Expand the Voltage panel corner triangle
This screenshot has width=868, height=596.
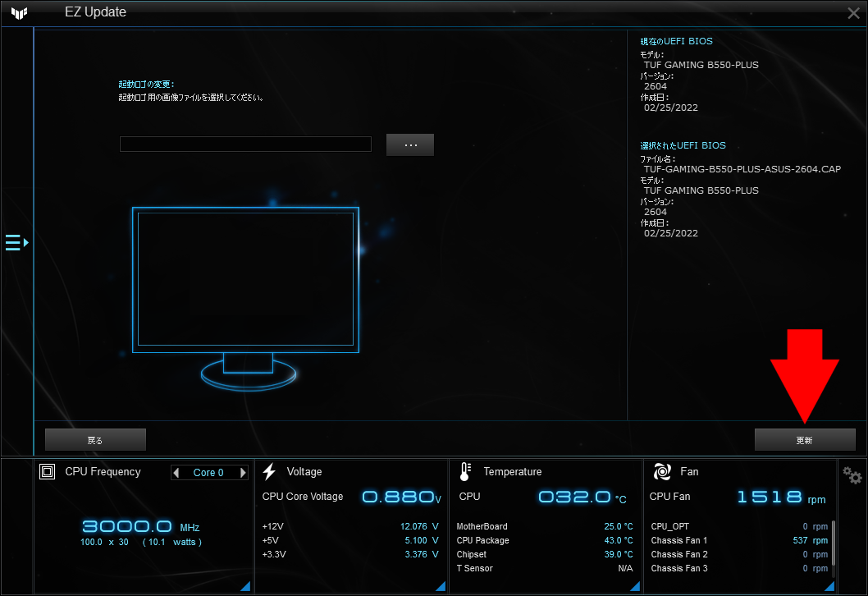click(440, 585)
